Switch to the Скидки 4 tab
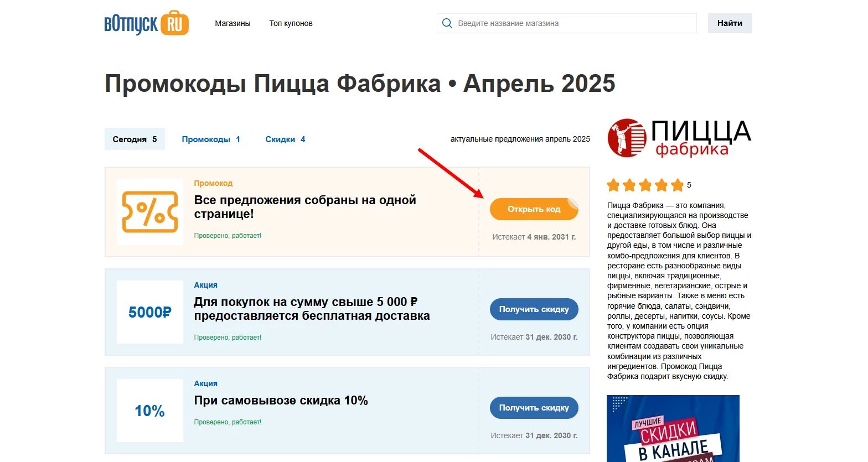Screen dimensions: 868x462 285,139
